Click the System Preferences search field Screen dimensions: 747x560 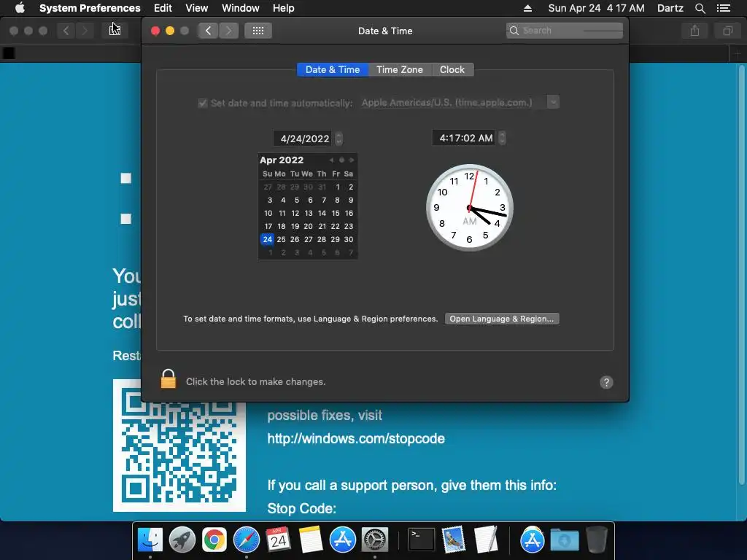point(565,31)
